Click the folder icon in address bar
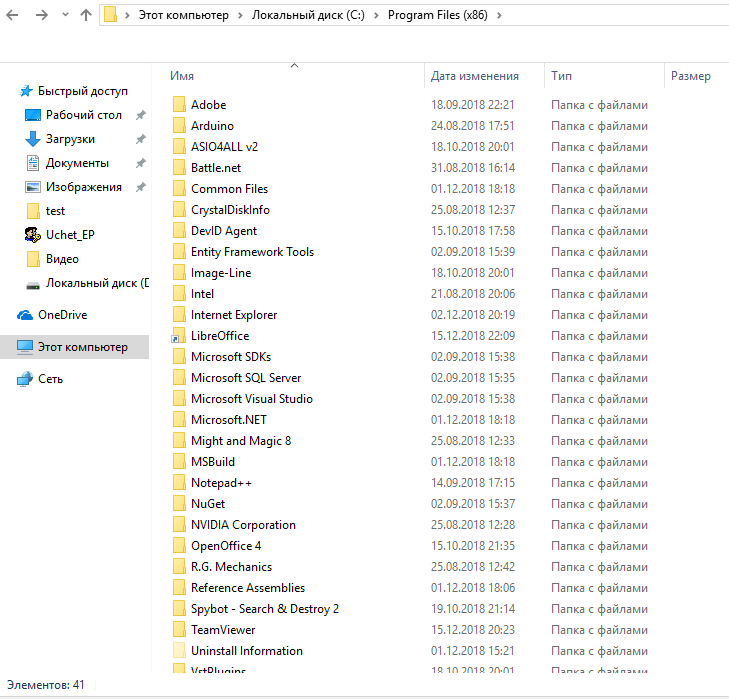The height and width of the screenshot is (699, 729). [110, 15]
